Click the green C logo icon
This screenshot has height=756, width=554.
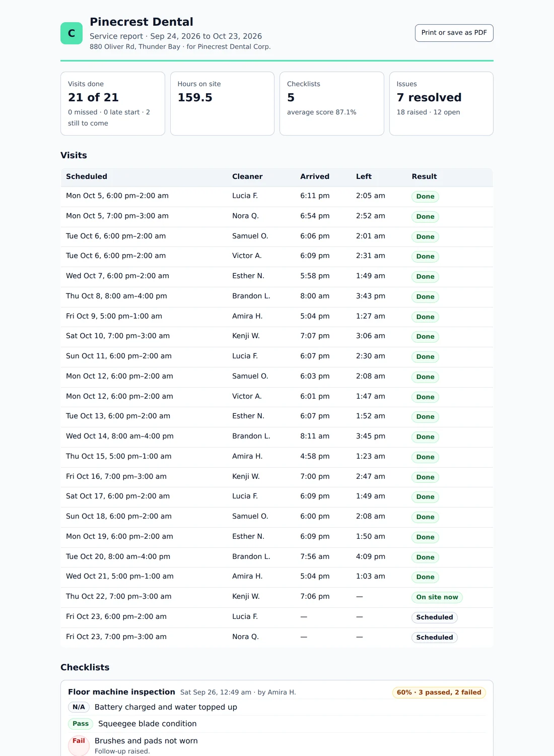click(72, 33)
